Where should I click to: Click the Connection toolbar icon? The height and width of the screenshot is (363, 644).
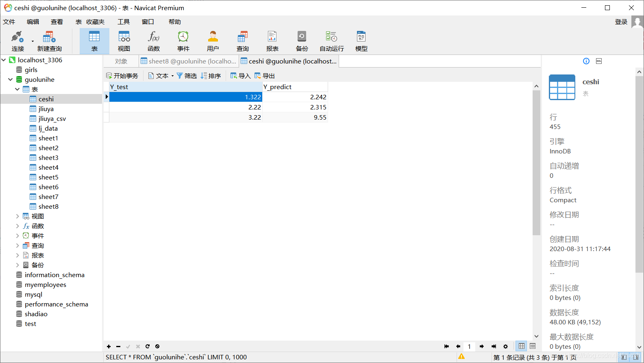tap(17, 41)
